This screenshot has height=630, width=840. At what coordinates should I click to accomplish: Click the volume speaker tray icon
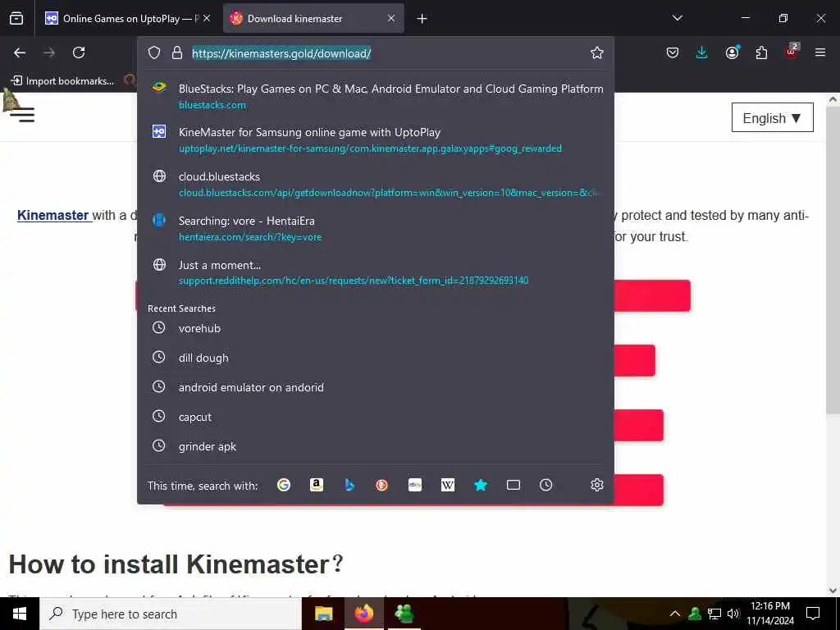(x=733, y=614)
